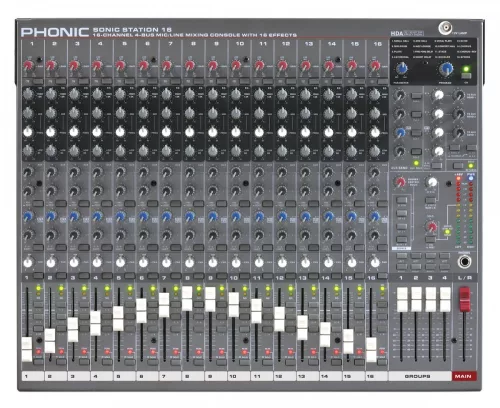Click the white pan knob above channel 11 fader
This screenshot has width=500, height=408.
[x=259, y=263]
